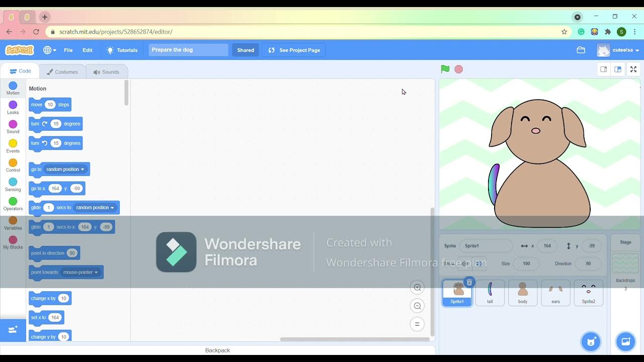The height and width of the screenshot is (362, 644).
Task: Click the Scratch logo
Action: 19,50
